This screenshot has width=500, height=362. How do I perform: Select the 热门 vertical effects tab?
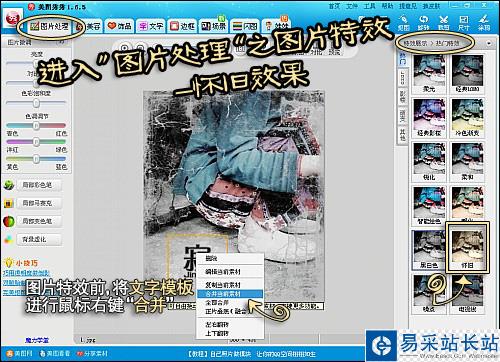(x=403, y=59)
